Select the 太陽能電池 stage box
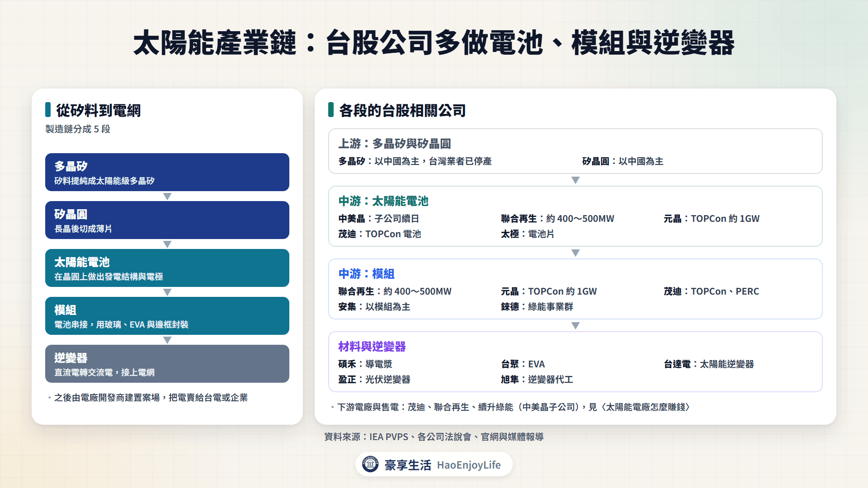This screenshot has width=868, height=488. tap(167, 268)
